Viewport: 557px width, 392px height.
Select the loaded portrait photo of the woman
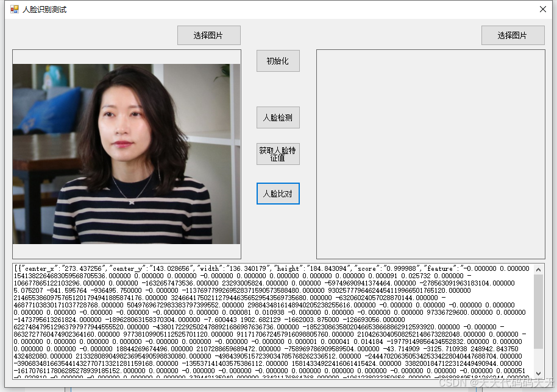127,154
